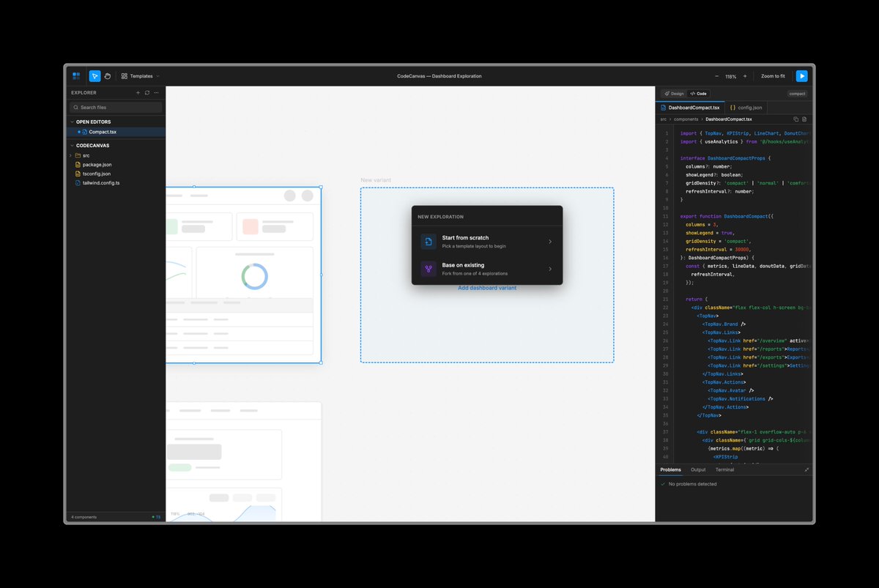Image resolution: width=879 pixels, height=588 pixels.
Task: Click the Search files input
Action: click(115, 107)
